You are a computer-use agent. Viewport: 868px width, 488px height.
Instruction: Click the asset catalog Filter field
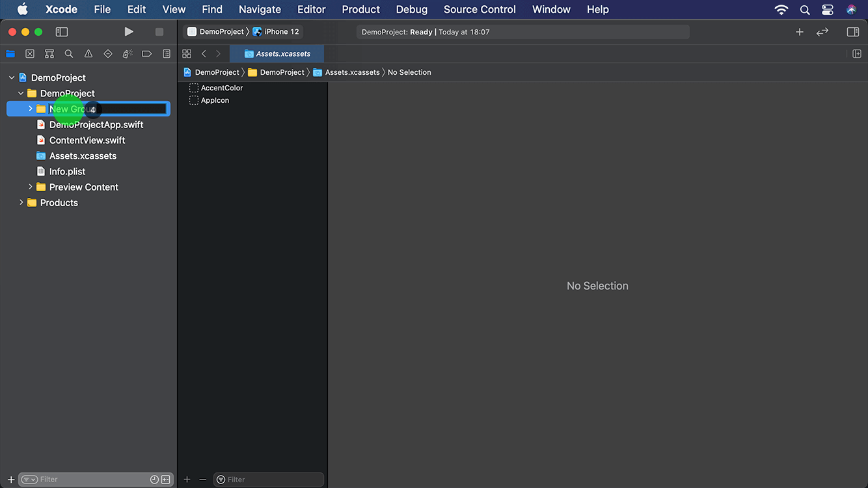[269, 480]
